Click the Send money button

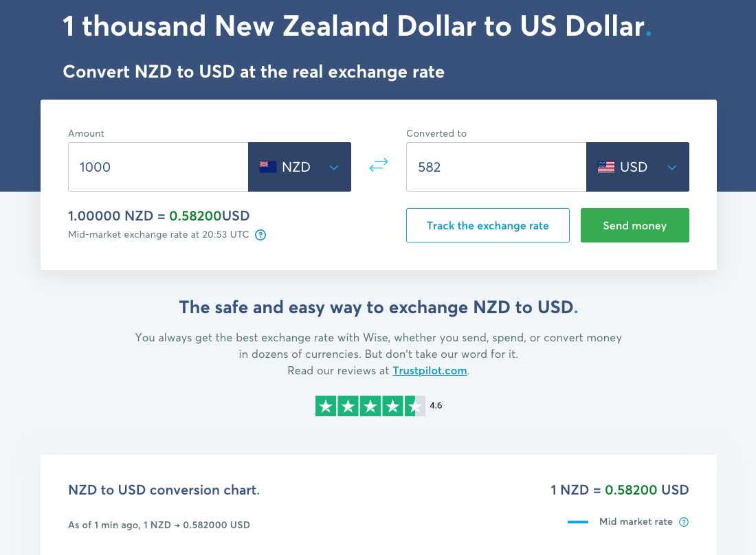coord(634,225)
